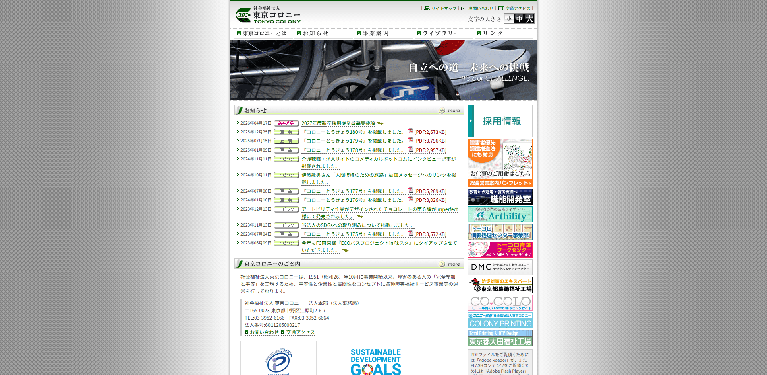Open the サイトマップ link in the header
This screenshot has width=767, height=375.
point(443,8)
